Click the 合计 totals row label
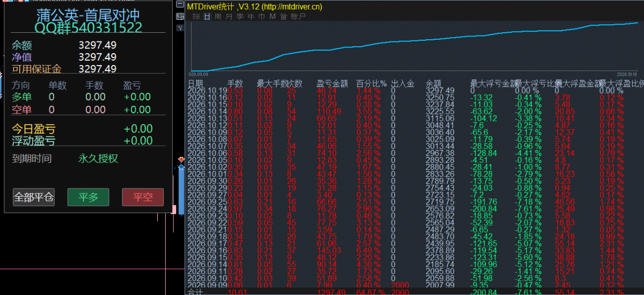 (195, 292)
